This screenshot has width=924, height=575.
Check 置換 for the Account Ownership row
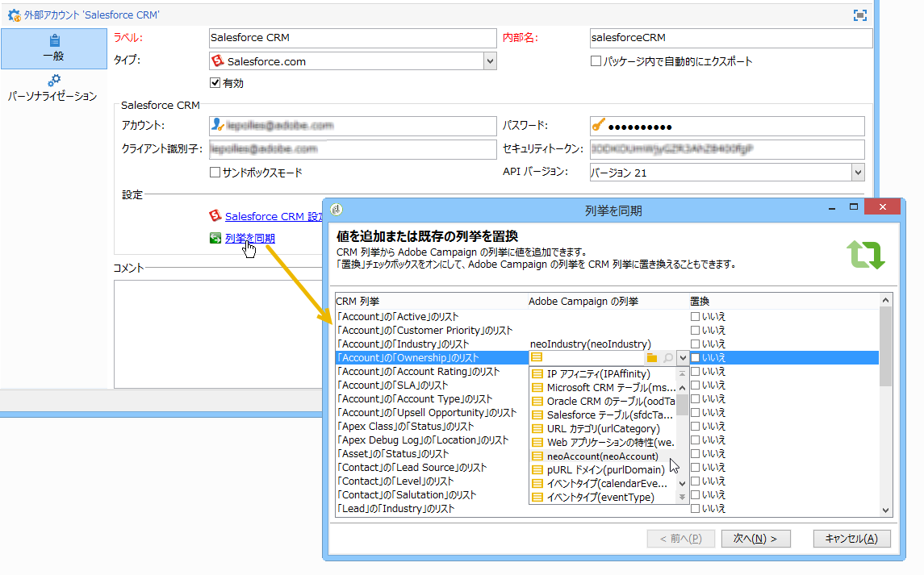(x=696, y=357)
